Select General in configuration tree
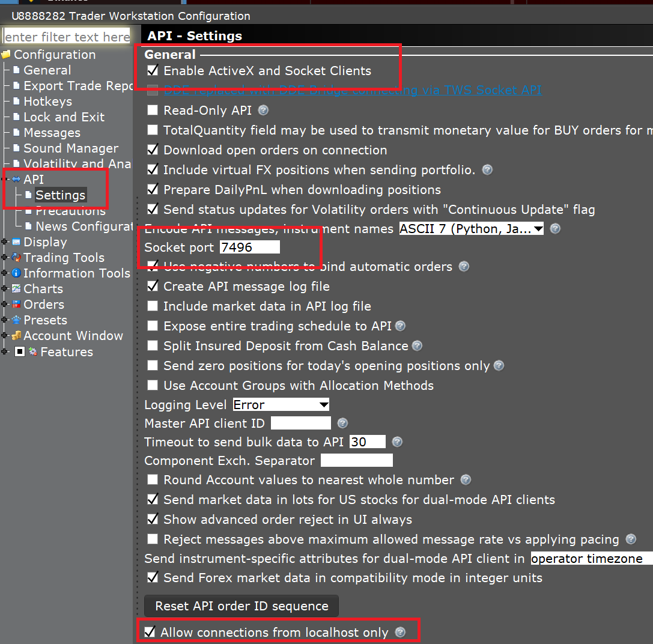This screenshot has height=644, width=653. tap(47, 70)
